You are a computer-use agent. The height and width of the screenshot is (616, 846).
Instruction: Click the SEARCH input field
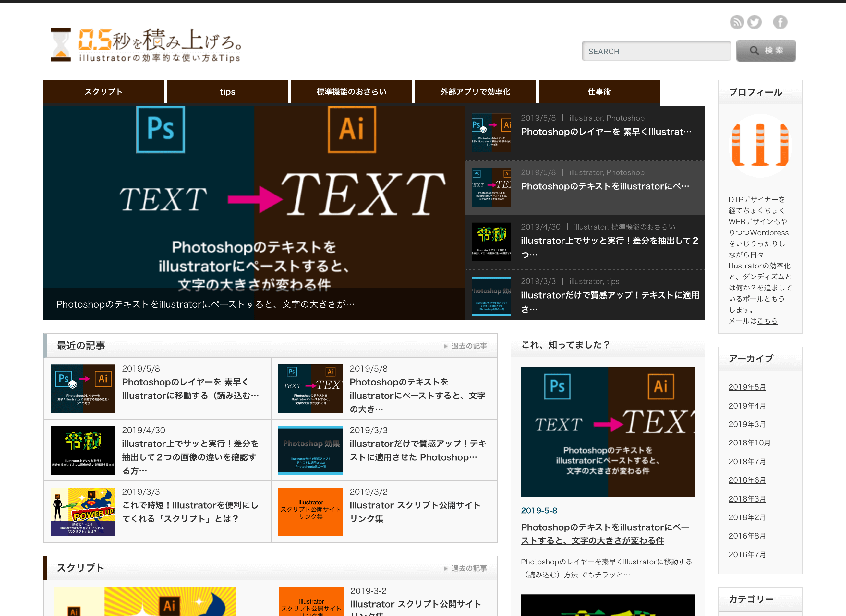coord(656,51)
